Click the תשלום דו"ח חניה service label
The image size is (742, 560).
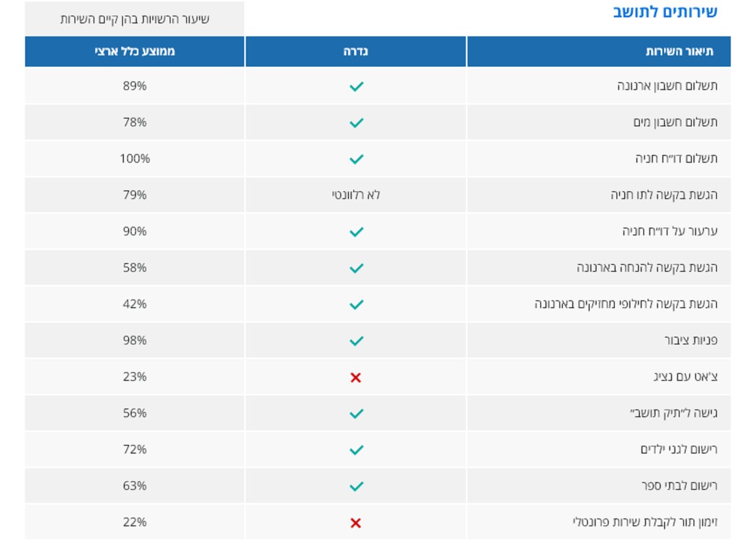[676, 159]
